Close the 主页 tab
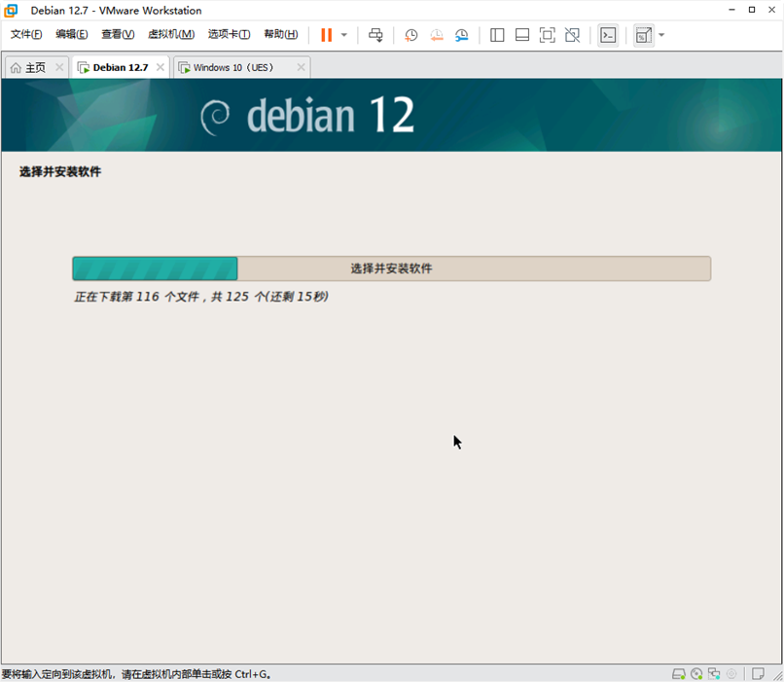Viewport: 784px width, 682px height. [59, 67]
